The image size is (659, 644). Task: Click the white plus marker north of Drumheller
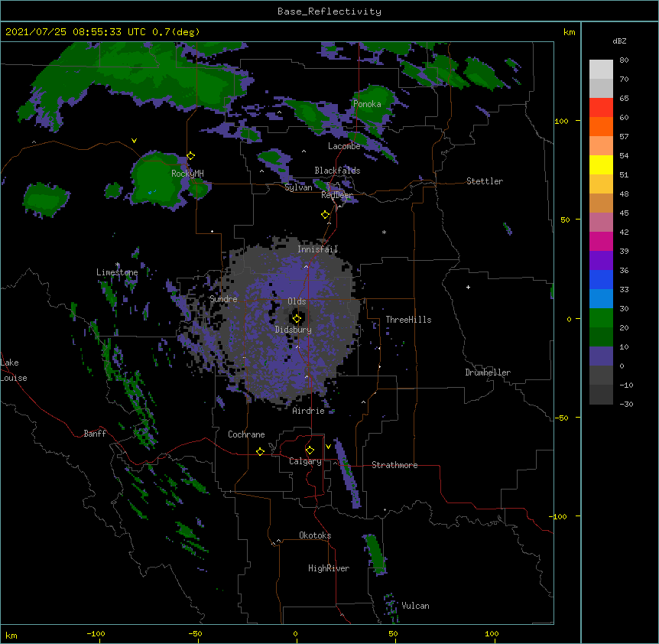click(468, 287)
